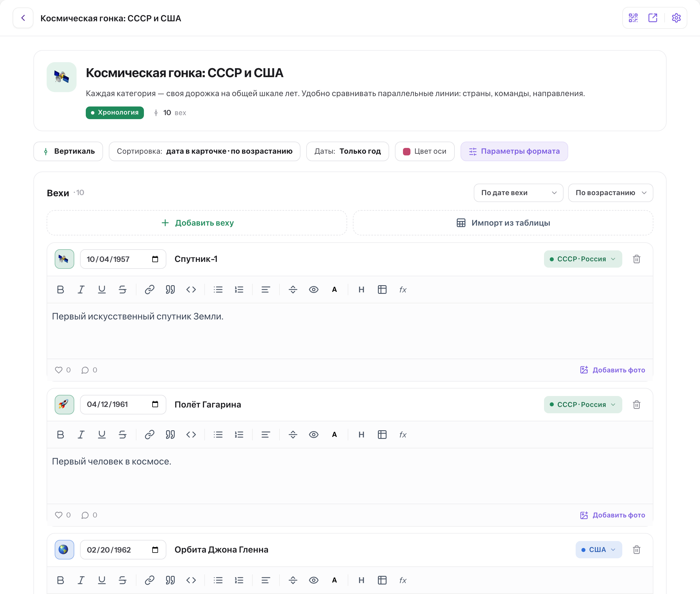Viewport: 700px width, 594px height.
Task: Insert table in Полёт Гагарина editor
Action: pyautogui.click(x=382, y=435)
